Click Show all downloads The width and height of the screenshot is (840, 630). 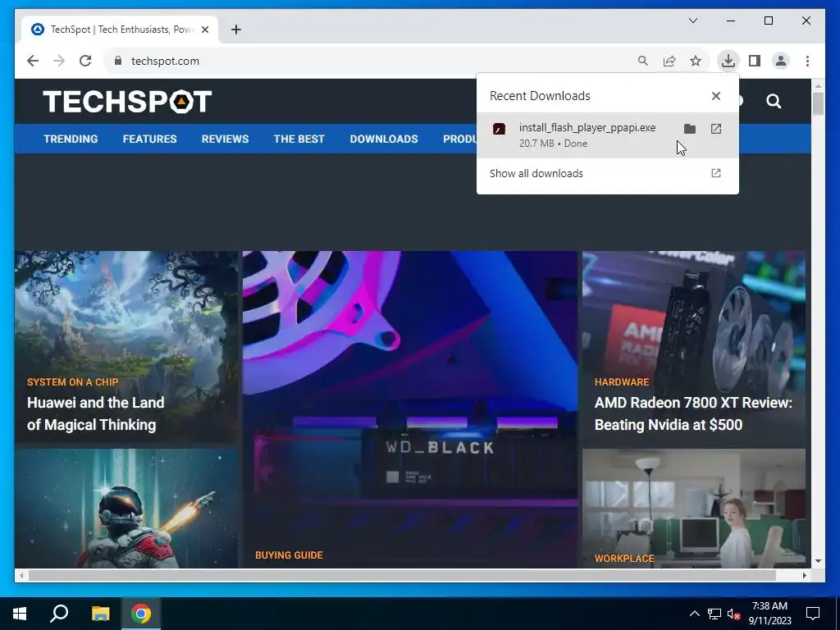(607, 174)
